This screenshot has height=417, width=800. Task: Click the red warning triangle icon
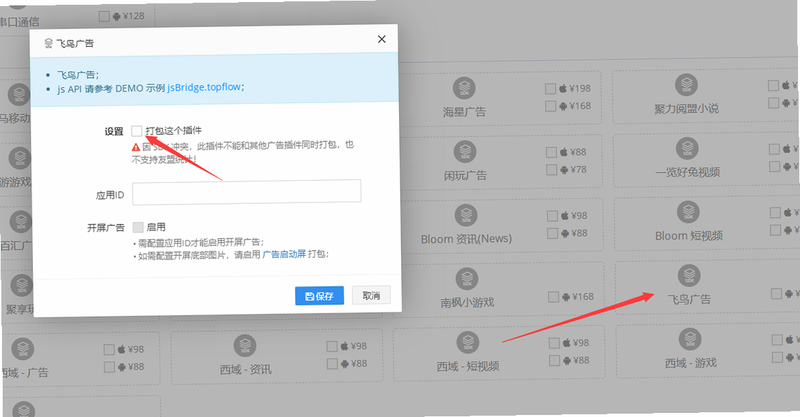[x=136, y=147]
